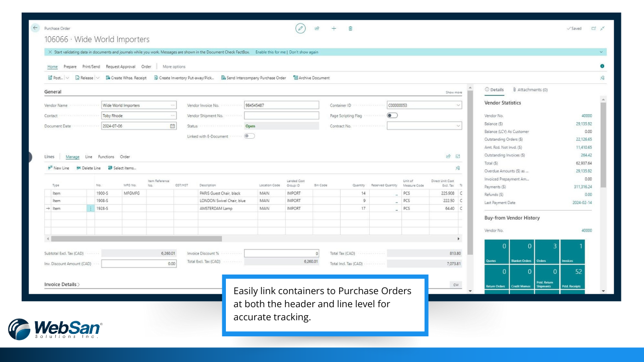This screenshot has width=644, height=362.
Task: Click the back arrow icon
Action: coord(35,28)
